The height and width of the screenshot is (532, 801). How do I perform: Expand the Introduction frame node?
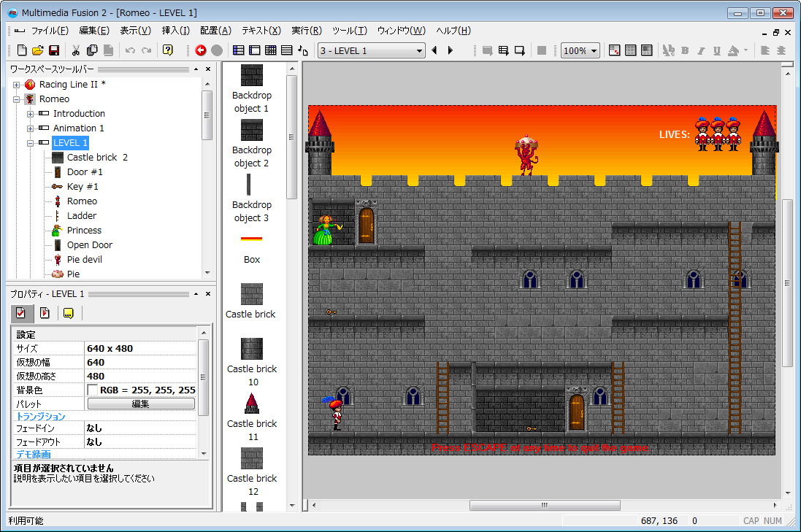pyautogui.click(x=30, y=114)
